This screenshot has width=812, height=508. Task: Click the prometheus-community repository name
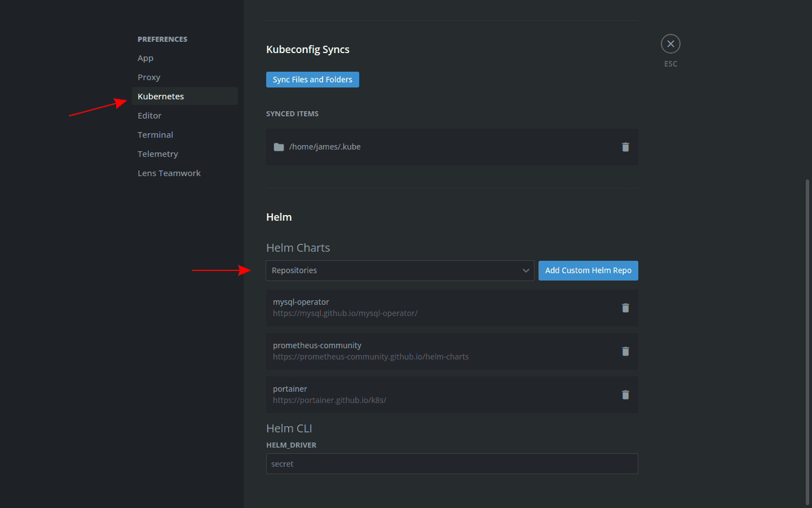[317, 345]
